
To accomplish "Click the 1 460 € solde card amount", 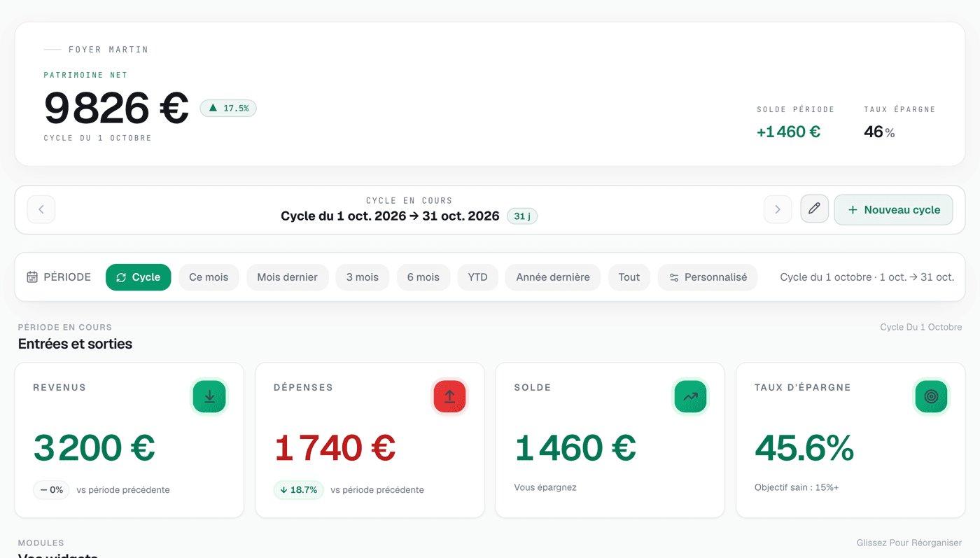I will click(x=575, y=448).
